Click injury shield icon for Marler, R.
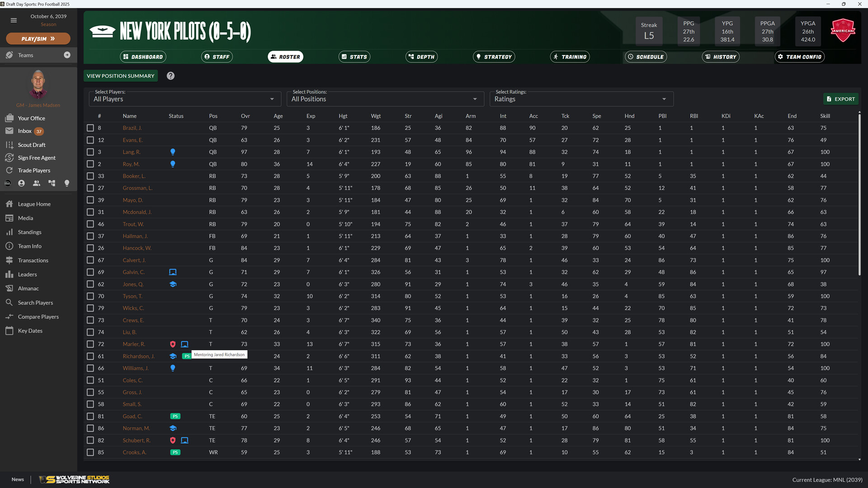The width and height of the screenshot is (868, 488). [x=173, y=344]
